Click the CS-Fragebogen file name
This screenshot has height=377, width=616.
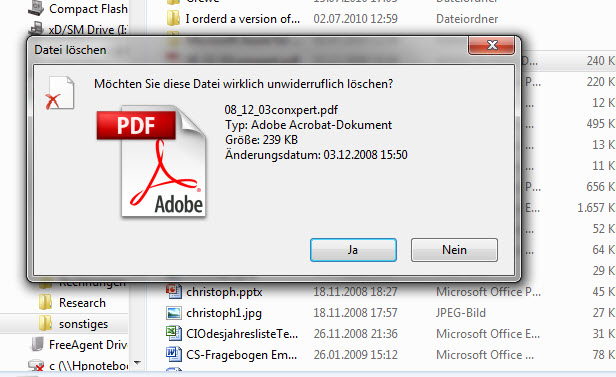tap(242, 355)
